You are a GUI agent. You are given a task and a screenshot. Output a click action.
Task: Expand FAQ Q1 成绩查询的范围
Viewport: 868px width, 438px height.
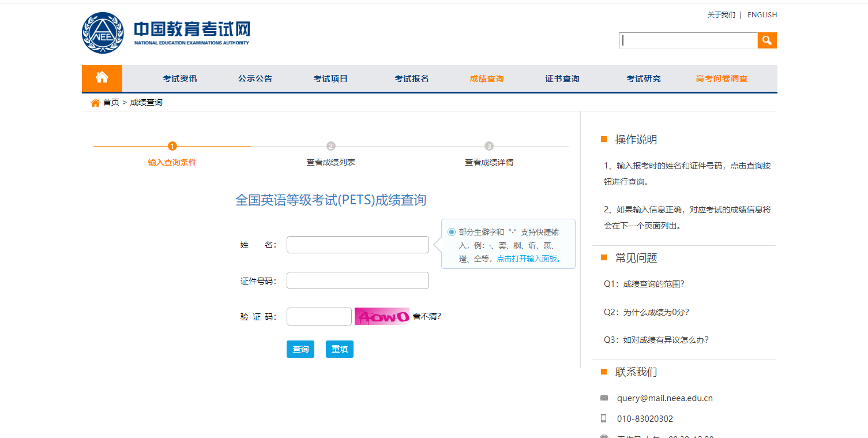click(644, 284)
